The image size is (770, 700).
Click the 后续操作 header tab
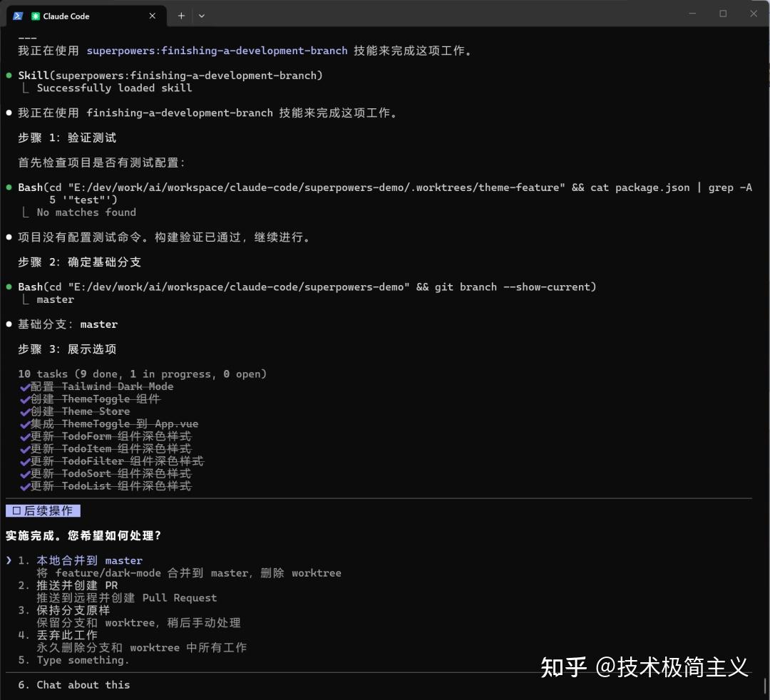point(43,510)
